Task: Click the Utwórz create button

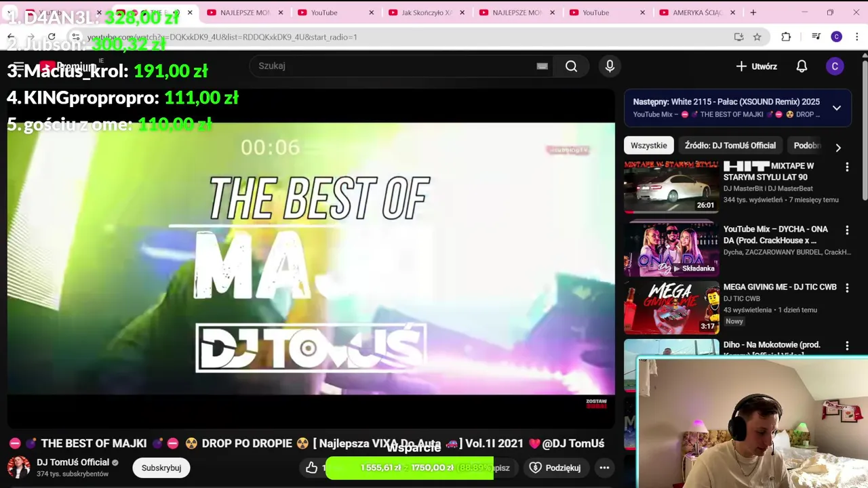Action: click(757, 66)
